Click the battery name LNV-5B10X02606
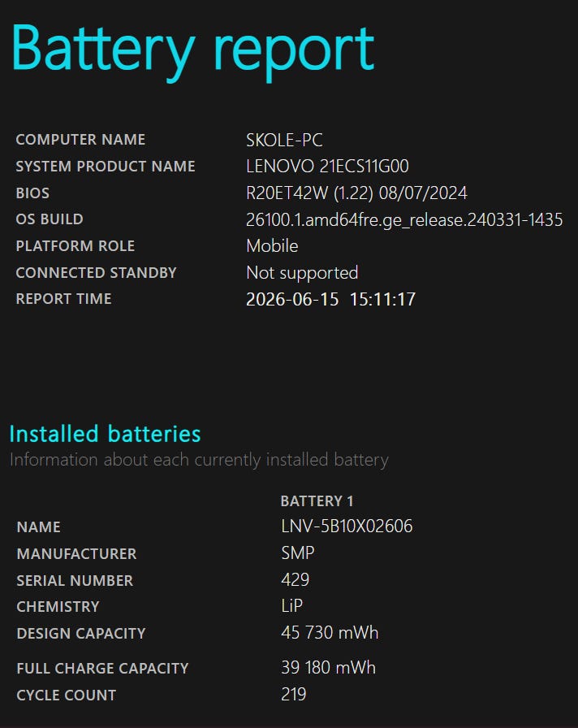Screen dimensions: 578x728 tap(347, 526)
